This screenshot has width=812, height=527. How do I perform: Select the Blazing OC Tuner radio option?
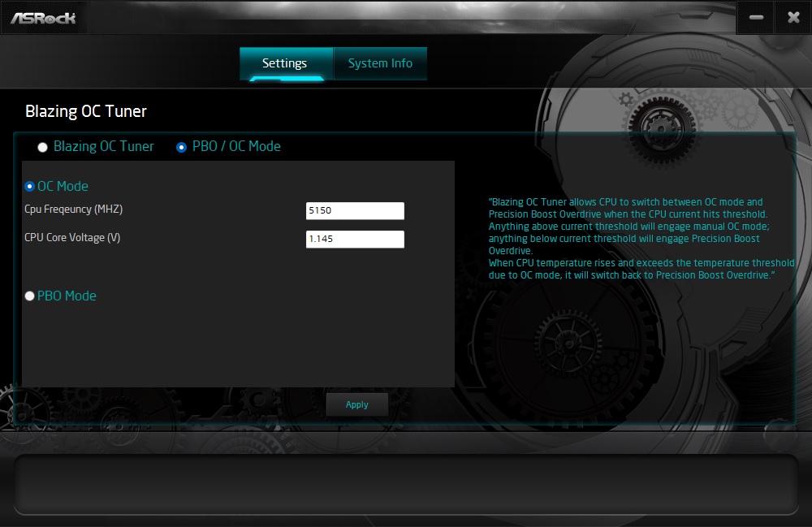click(42, 147)
